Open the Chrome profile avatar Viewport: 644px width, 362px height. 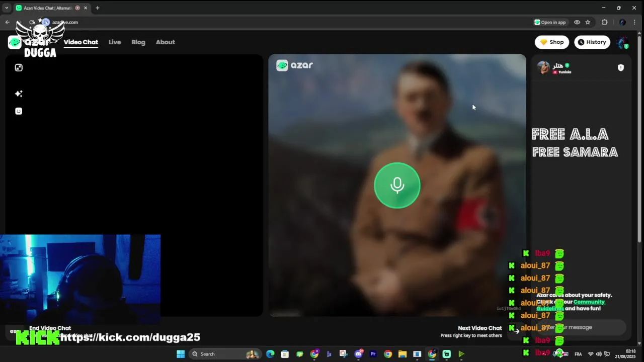(622, 22)
